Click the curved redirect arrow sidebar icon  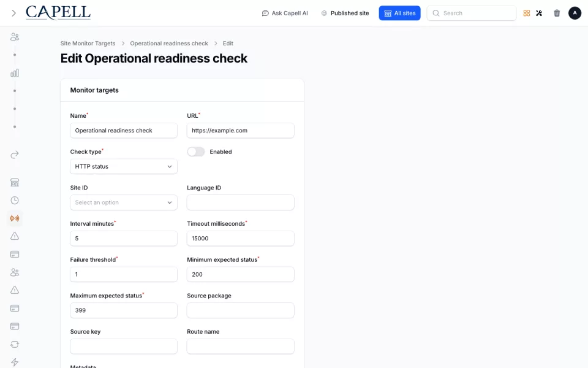(x=15, y=155)
